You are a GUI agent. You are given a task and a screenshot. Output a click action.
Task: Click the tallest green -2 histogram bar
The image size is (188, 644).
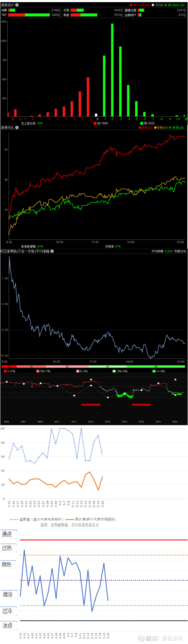(112, 70)
